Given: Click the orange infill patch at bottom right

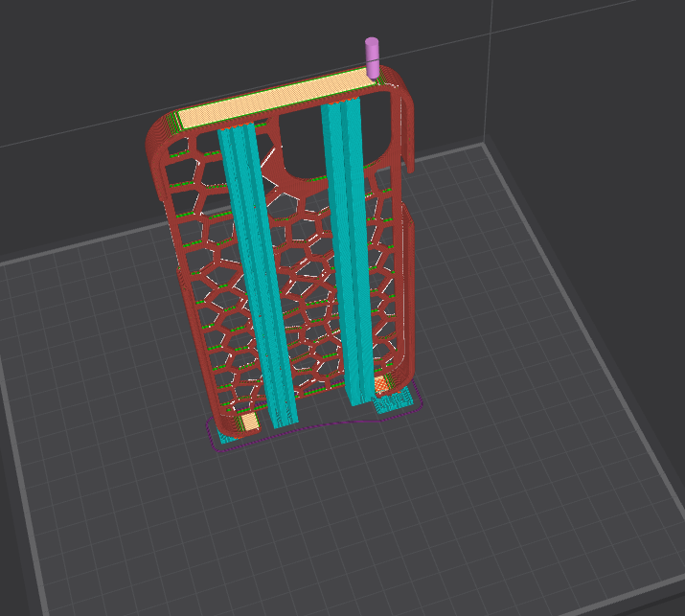Looking at the screenshot, I should [x=381, y=385].
